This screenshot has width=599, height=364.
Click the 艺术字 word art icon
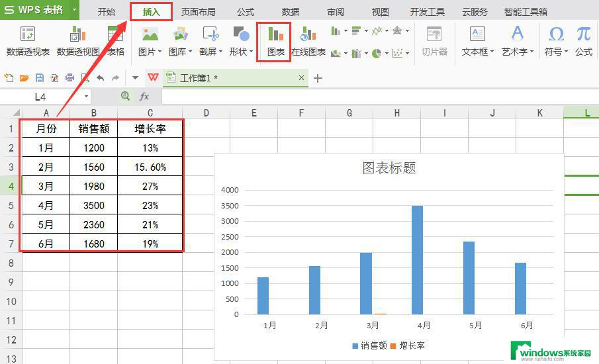(x=517, y=34)
